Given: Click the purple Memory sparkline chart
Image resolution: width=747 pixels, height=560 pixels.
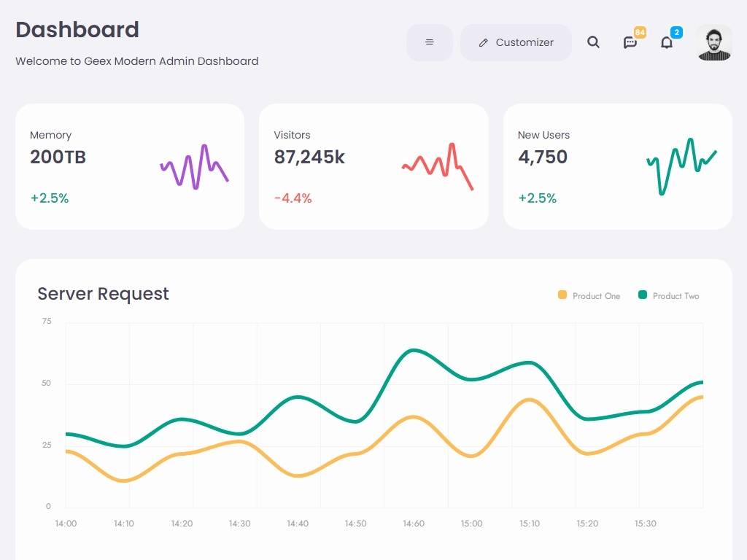Looking at the screenshot, I should coord(194,166).
